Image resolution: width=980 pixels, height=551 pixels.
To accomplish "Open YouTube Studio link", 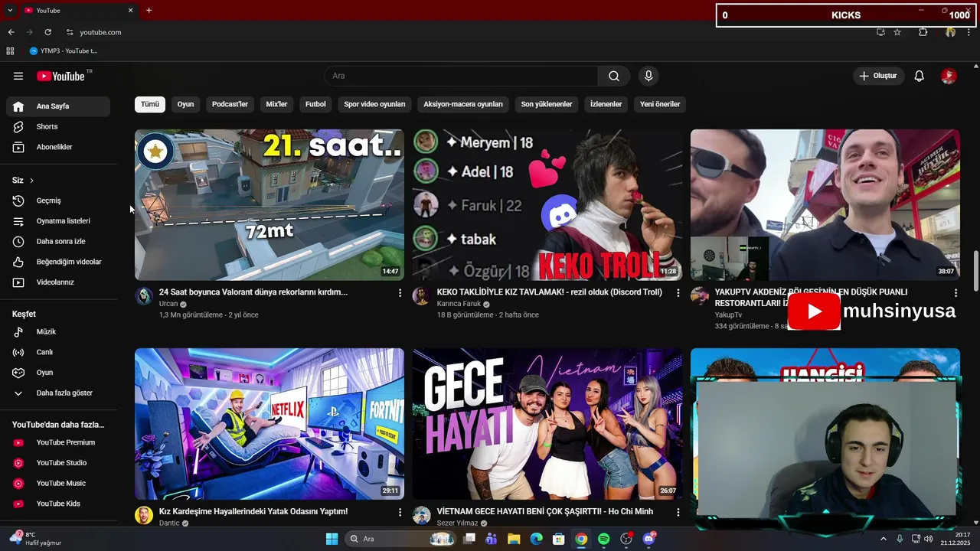I will pos(58,463).
